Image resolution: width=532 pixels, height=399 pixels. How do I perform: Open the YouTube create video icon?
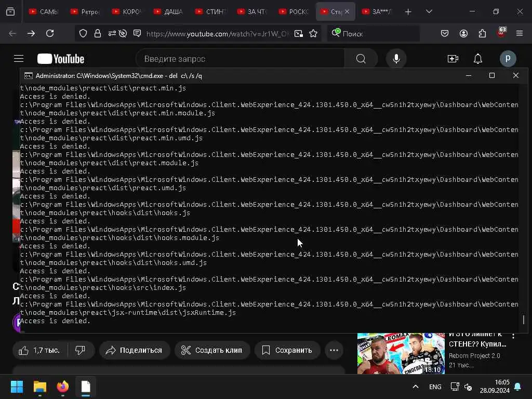(x=453, y=59)
